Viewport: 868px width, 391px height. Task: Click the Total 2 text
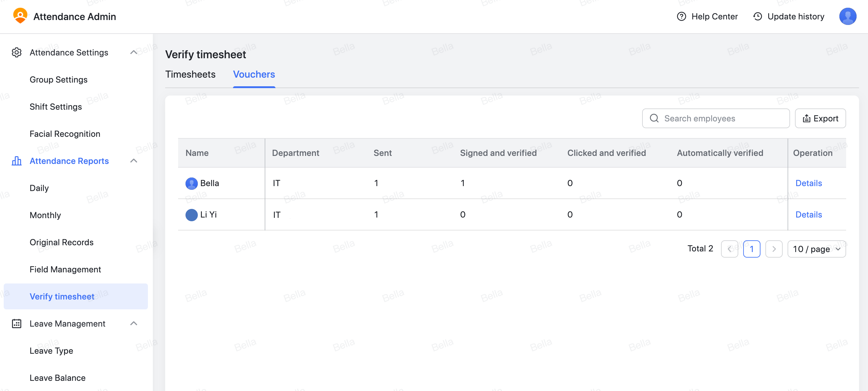(700, 249)
